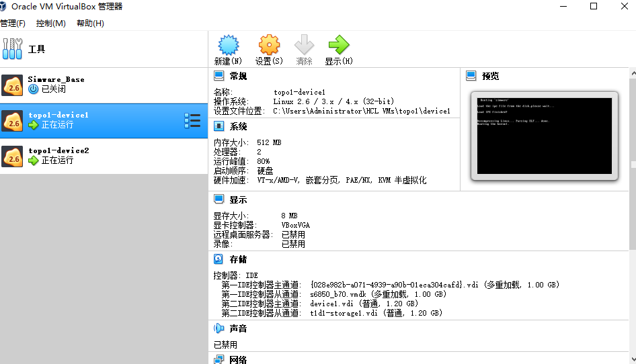Viewport: 636px width, 364px height.
Task: Maximize the VirtualBox manager window
Action: click(x=594, y=6)
